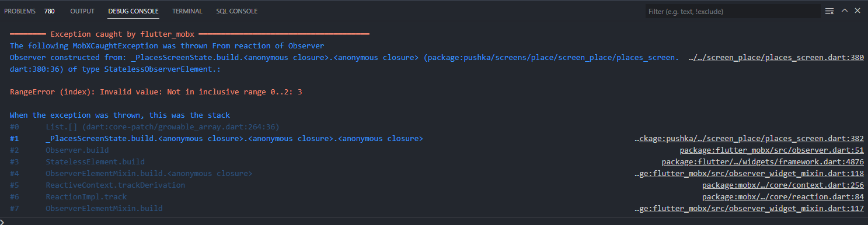Open the OUTPUT tab

click(82, 11)
